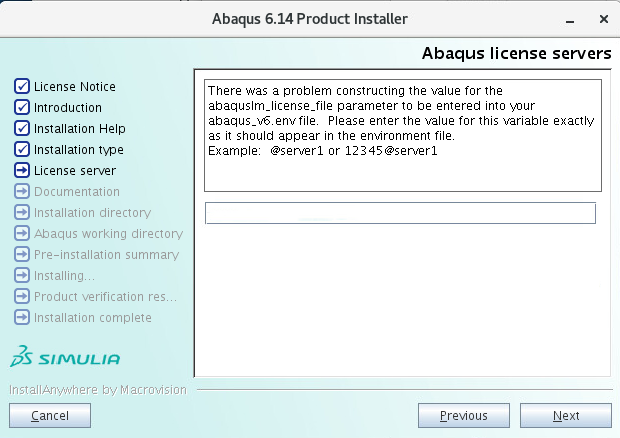Image resolution: width=620 pixels, height=438 pixels.
Task: Select the License server step label
Action: [x=75, y=171]
